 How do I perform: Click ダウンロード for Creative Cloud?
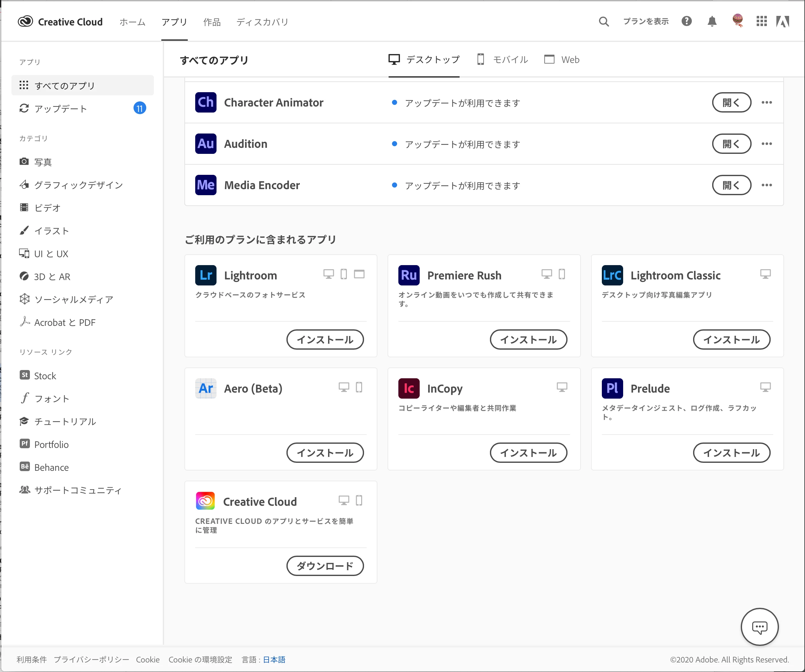[x=325, y=566]
